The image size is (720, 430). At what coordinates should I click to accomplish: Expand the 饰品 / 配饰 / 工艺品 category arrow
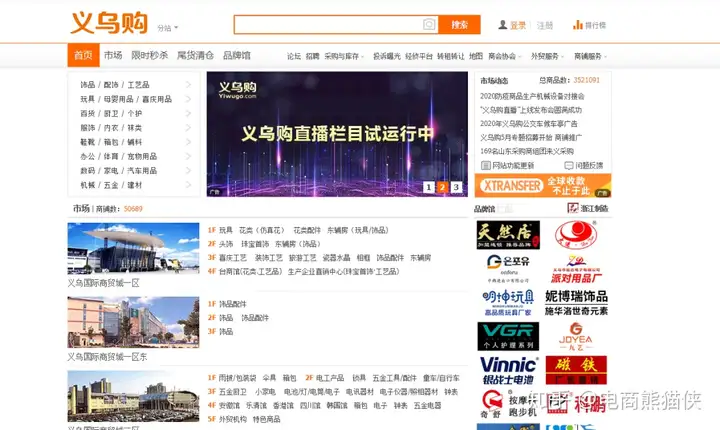coord(188,85)
